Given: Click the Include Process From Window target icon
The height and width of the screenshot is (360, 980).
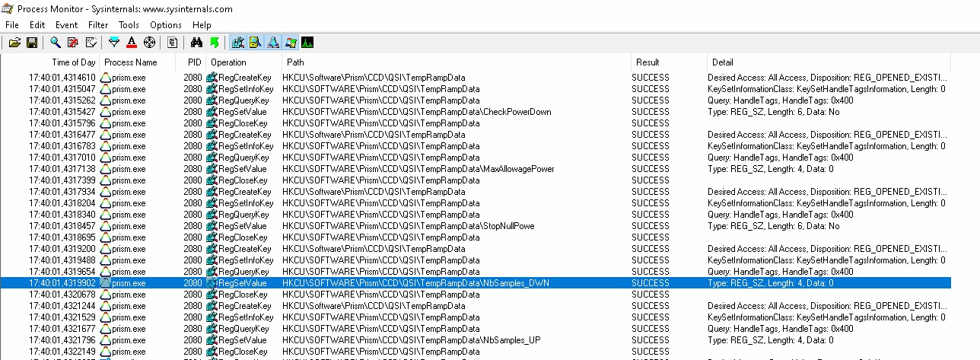Looking at the screenshot, I should click(x=149, y=43).
